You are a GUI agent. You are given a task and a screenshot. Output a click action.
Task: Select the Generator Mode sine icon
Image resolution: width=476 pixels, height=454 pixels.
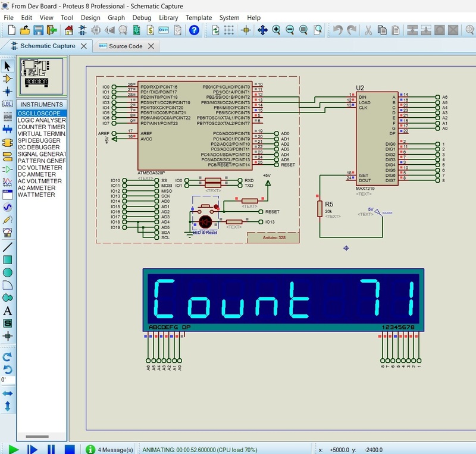(8, 208)
